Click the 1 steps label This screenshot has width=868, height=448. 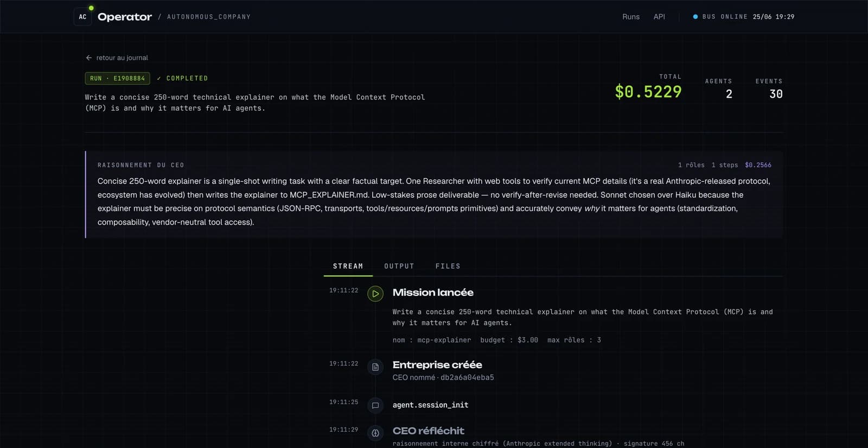pyautogui.click(x=725, y=165)
